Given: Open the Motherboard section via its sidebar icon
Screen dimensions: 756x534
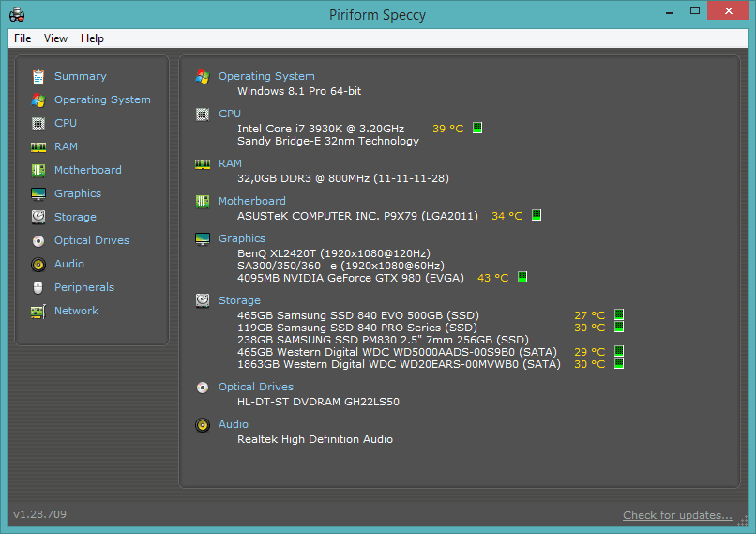Looking at the screenshot, I should click(38, 170).
